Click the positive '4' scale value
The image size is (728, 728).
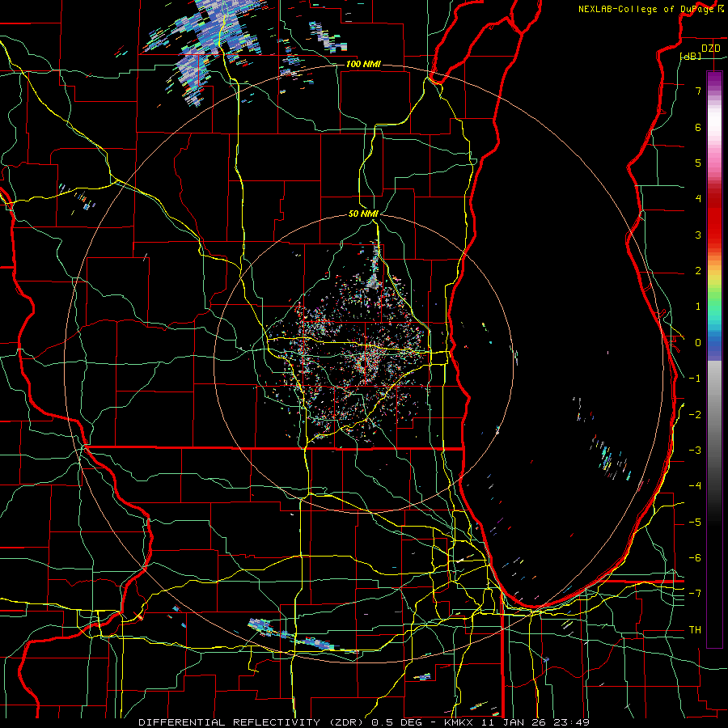coord(698,199)
